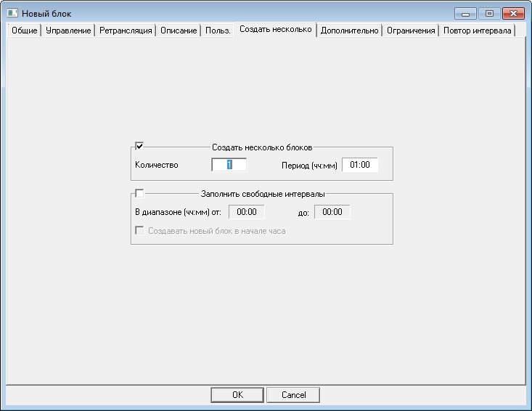Open the Польз. tab
Image resolution: width=532 pixels, height=411 pixels.
pos(218,30)
